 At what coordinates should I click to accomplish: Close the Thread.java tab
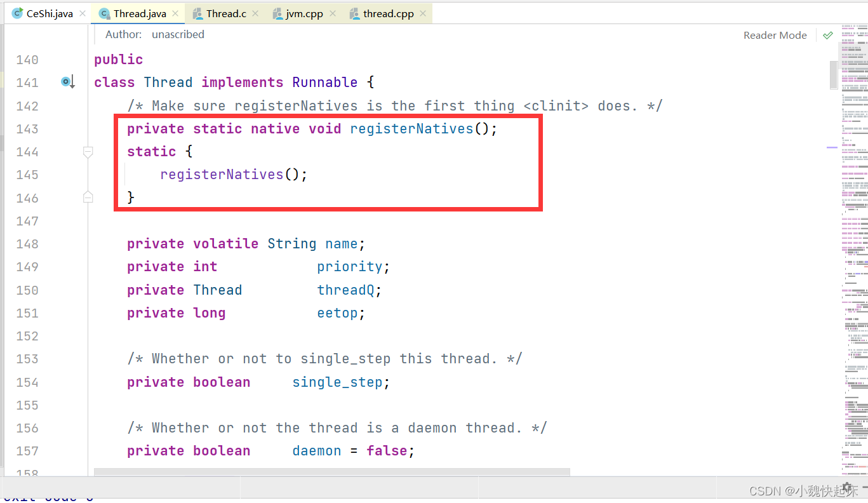click(x=175, y=13)
